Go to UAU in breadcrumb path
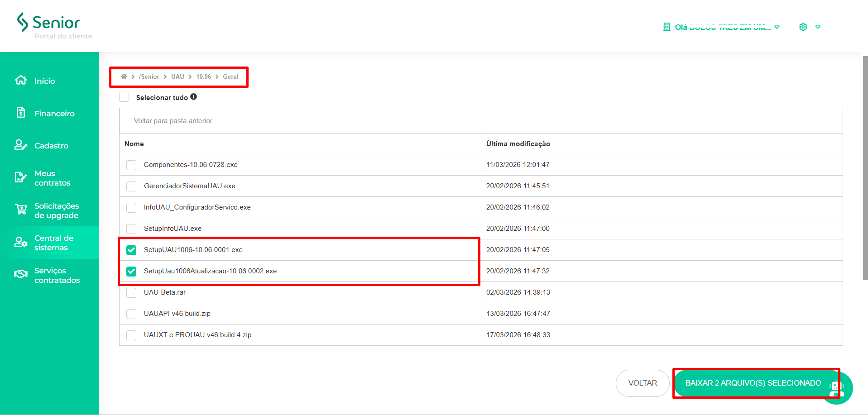The image size is (868, 415). click(177, 76)
